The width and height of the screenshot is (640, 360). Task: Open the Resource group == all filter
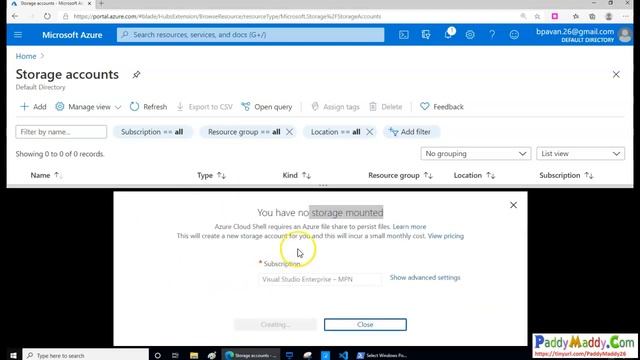coord(244,132)
